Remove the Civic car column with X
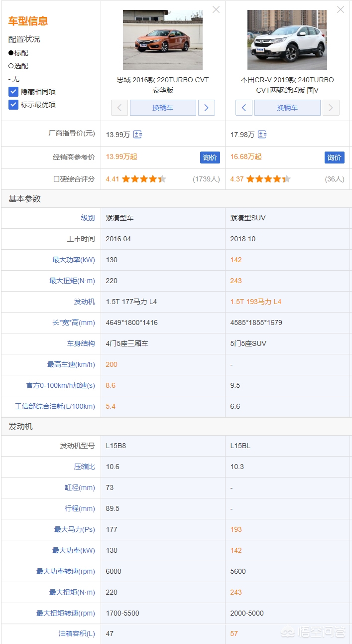352x644 pixels. tap(216, 9)
